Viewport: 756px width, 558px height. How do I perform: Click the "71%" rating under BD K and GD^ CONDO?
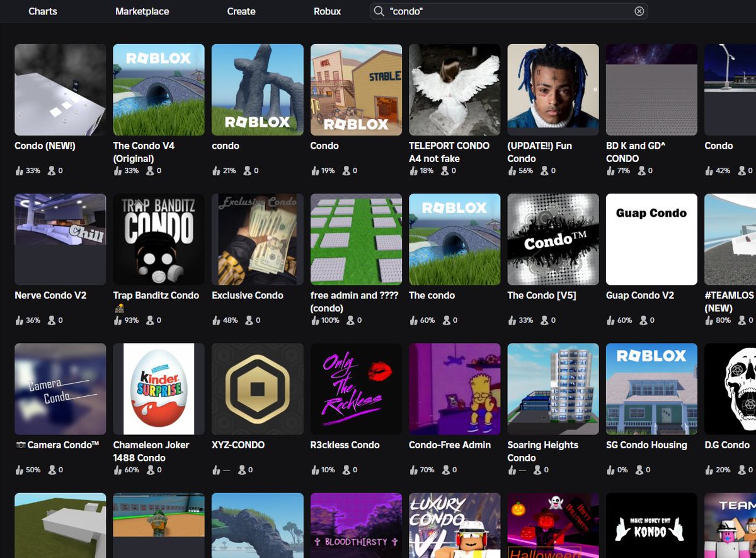coord(624,171)
